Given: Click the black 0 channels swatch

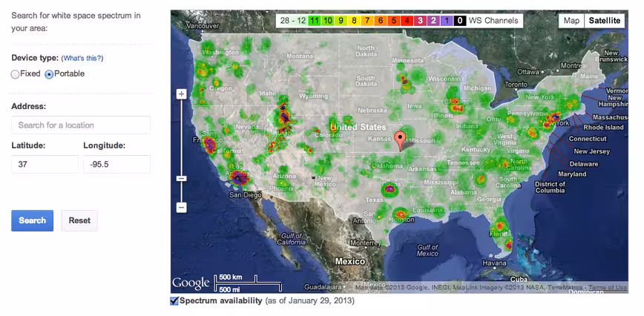Looking at the screenshot, I should [x=460, y=21].
